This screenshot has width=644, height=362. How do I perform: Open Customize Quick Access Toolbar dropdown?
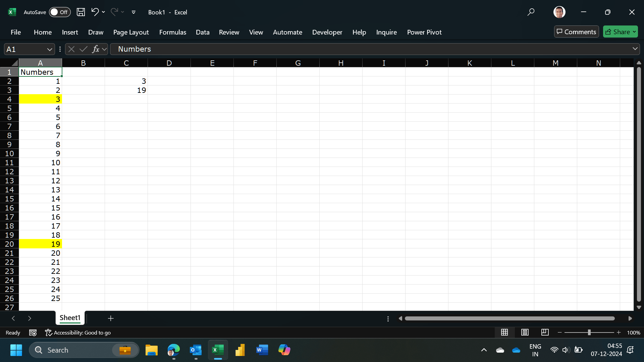(133, 12)
